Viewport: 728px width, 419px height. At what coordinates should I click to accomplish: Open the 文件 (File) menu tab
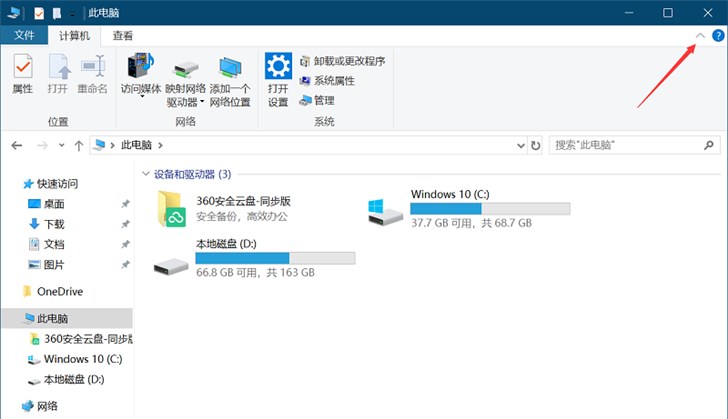pyautogui.click(x=24, y=35)
